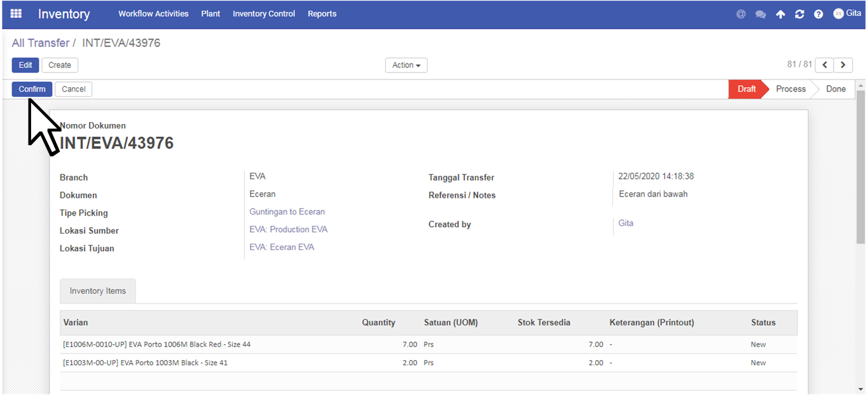This screenshot has width=868, height=395.
Task: Click the upward arrow icon in top bar
Action: [x=780, y=14]
